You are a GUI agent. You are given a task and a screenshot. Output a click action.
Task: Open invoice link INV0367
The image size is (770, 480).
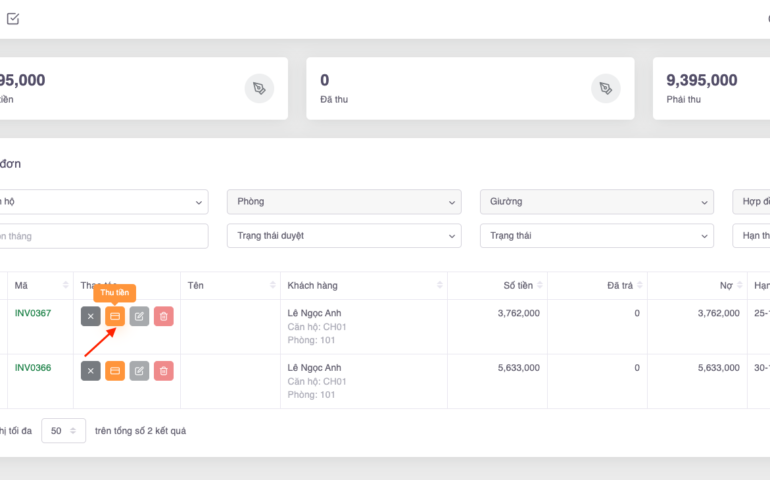tap(32, 313)
